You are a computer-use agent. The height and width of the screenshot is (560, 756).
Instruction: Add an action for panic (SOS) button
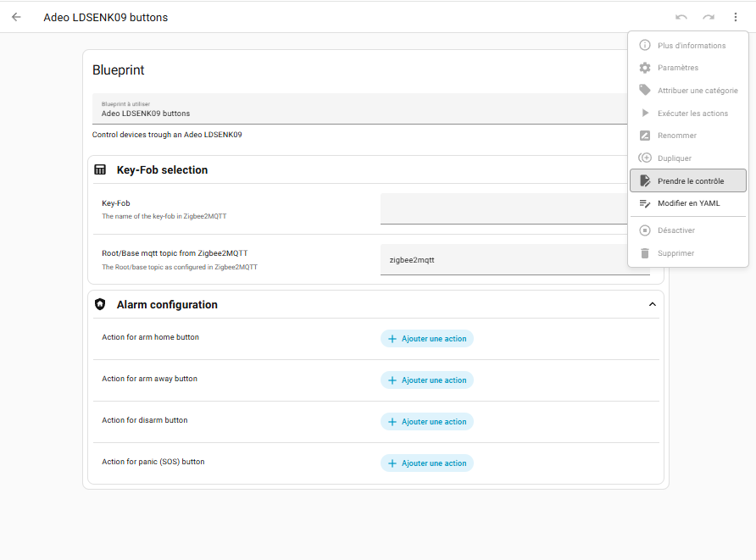point(427,463)
